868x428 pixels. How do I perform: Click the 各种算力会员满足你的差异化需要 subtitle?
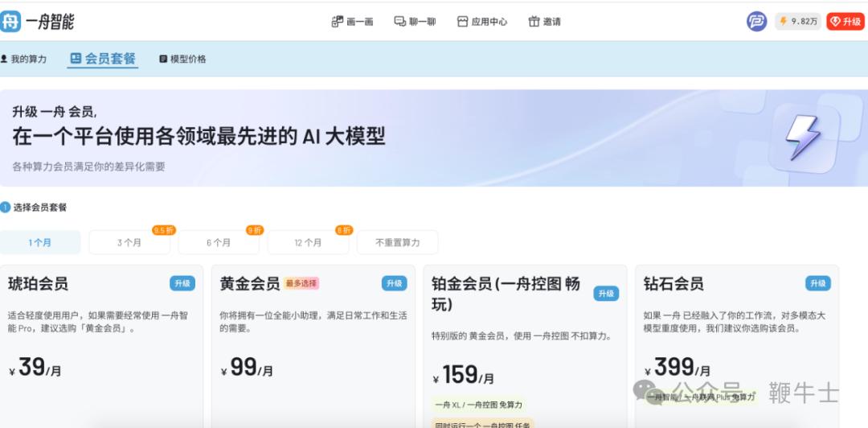88,167
